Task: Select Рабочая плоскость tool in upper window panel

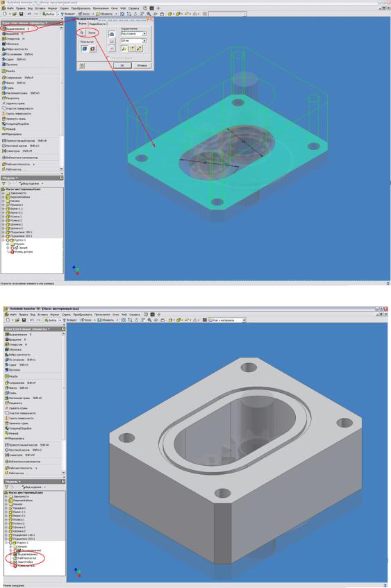Action: coord(18,165)
